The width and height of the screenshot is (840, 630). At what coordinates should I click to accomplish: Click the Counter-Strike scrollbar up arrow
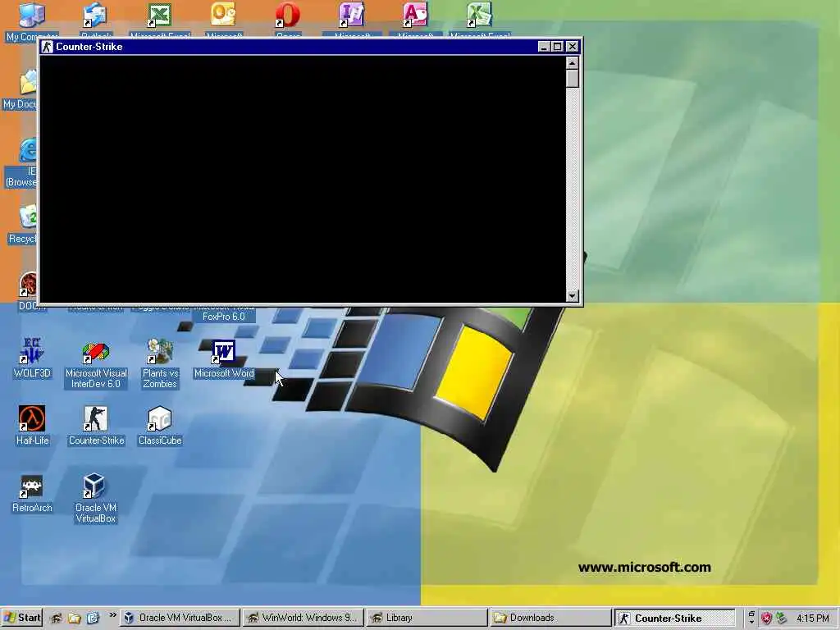[572, 63]
